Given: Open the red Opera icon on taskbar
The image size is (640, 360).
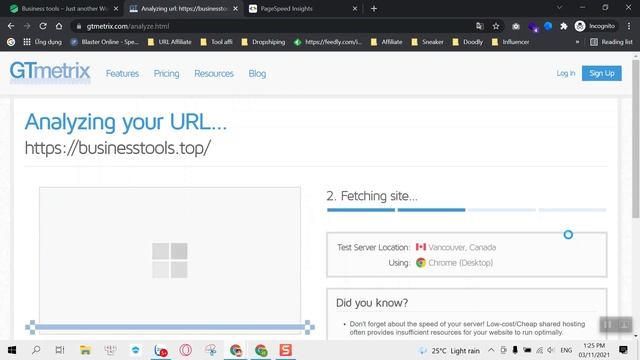Looking at the screenshot, I should coord(185,350).
